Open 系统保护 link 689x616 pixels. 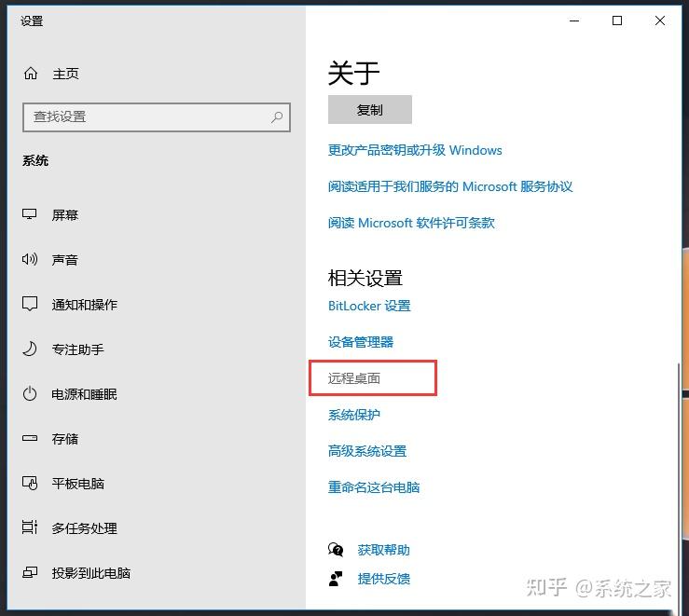click(354, 415)
